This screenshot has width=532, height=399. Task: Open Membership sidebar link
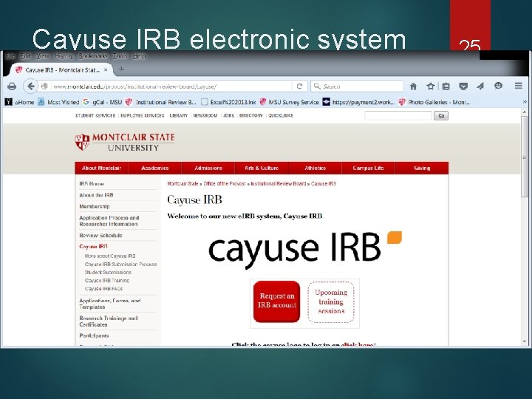[95, 206]
